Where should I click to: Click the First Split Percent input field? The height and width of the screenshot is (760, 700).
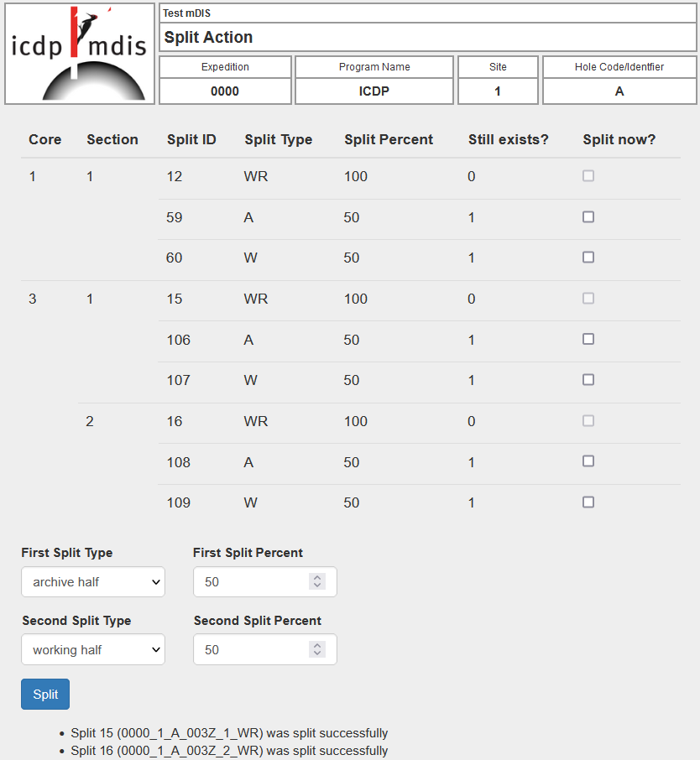(252, 582)
